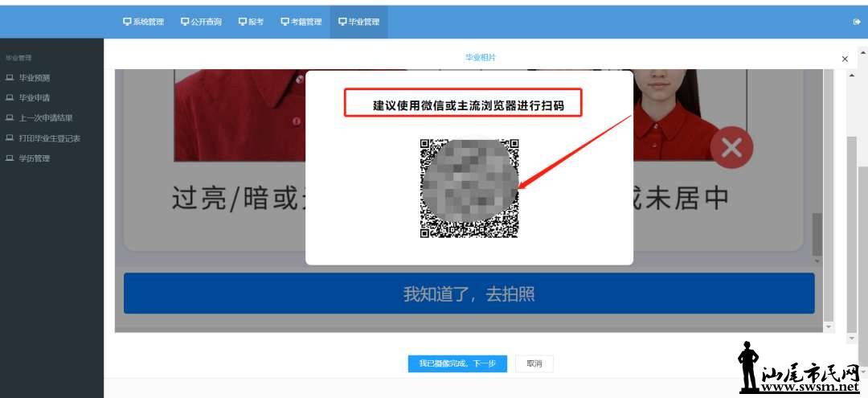The height and width of the screenshot is (398, 868).
Task: Click the 建议使用微信或主流浏览器进行扫码 text
Action: pos(469,105)
